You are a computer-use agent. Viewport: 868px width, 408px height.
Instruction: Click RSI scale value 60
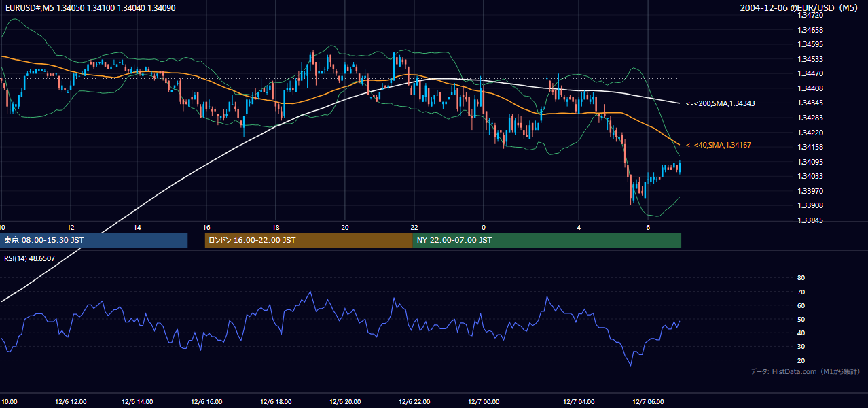[801, 306]
